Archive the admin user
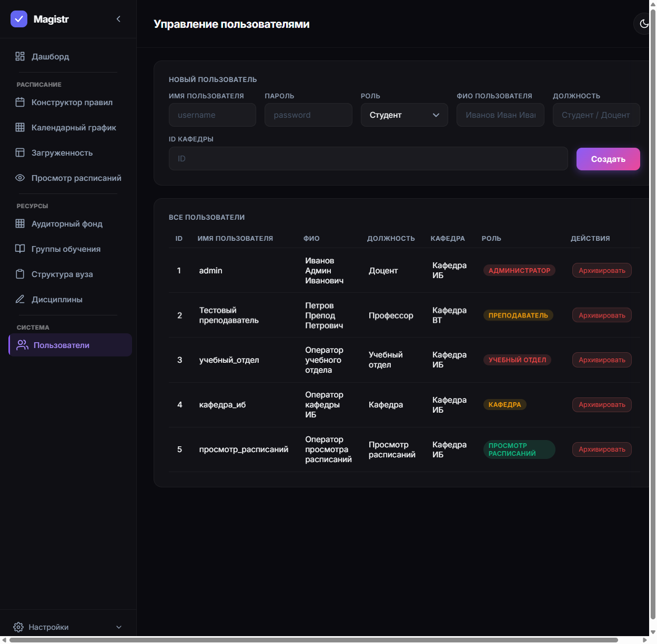This screenshot has height=644, width=657. point(602,270)
